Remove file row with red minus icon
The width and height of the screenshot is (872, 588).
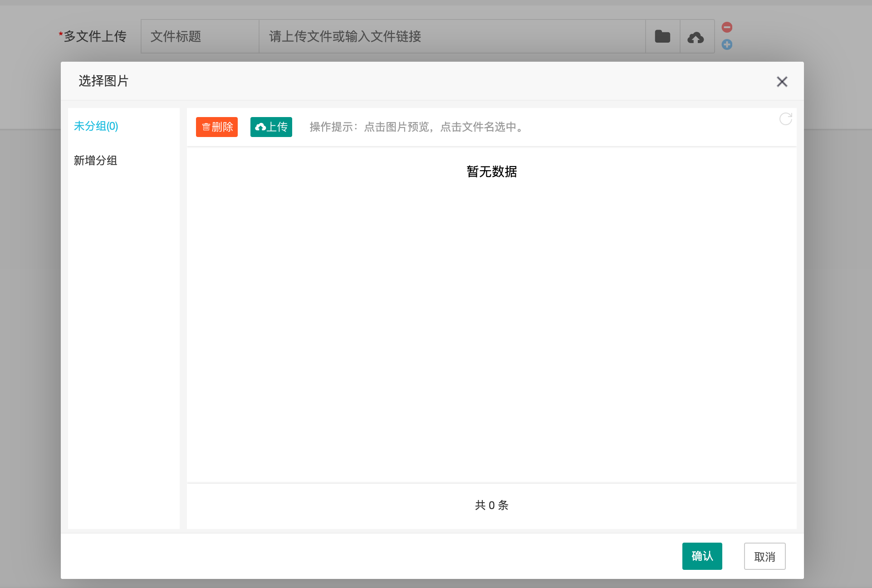pyautogui.click(x=727, y=27)
